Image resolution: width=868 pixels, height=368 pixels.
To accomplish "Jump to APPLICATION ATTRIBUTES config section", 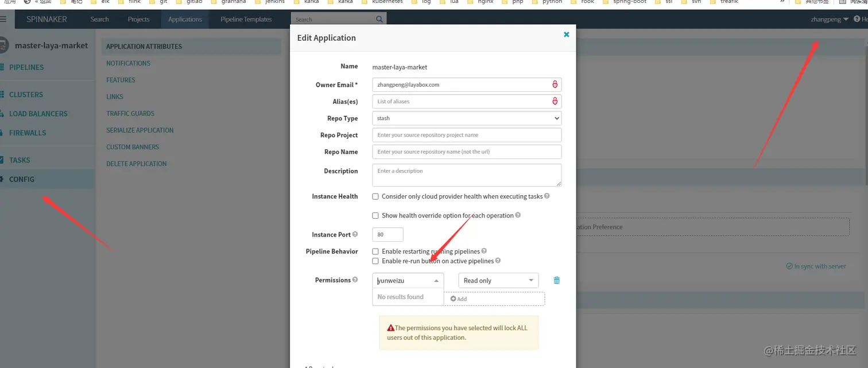I will coord(144,47).
